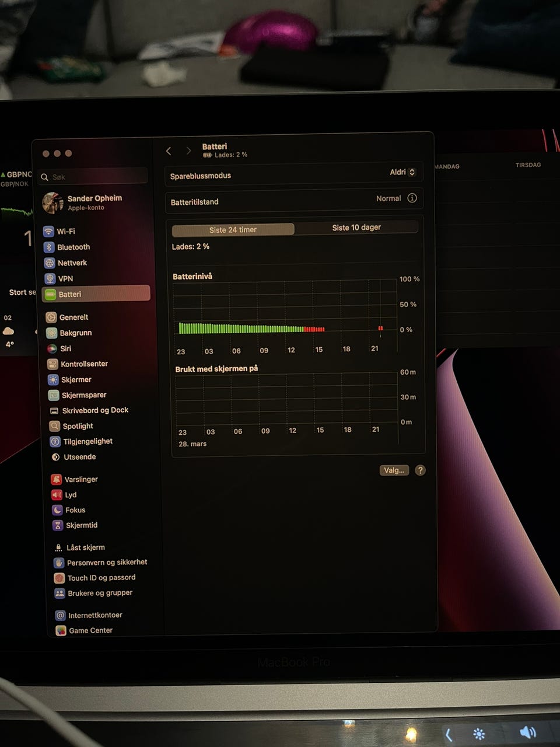
Task: Click the Batteritilstand info icon
Action: tap(412, 198)
